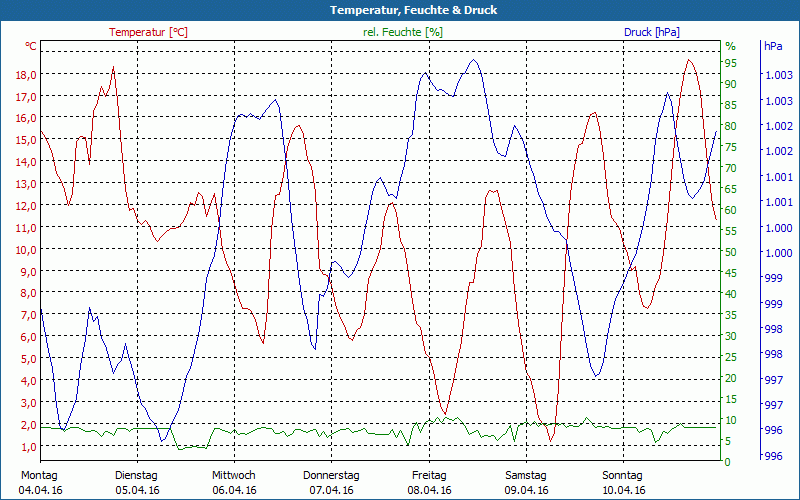Click the 'Mittwoch' day label

[234, 476]
